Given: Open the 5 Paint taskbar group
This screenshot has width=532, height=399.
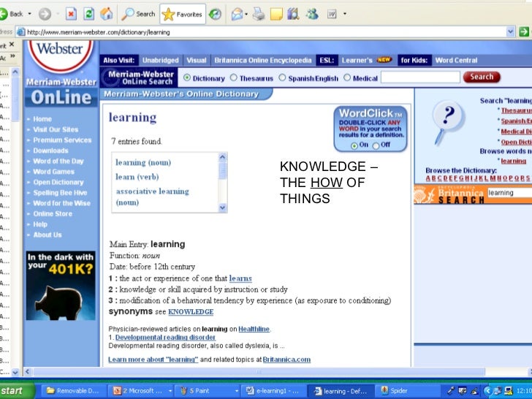Looking at the screenshot, I should 208,391.
